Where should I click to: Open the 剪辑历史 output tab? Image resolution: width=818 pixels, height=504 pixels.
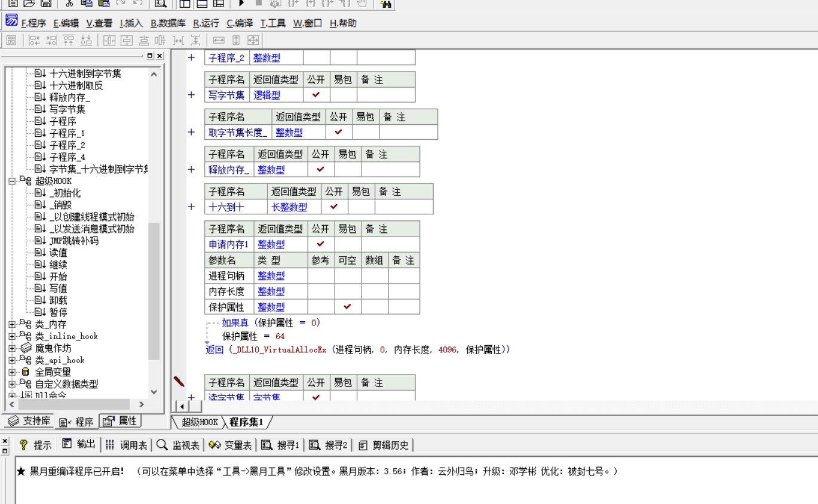384,445
